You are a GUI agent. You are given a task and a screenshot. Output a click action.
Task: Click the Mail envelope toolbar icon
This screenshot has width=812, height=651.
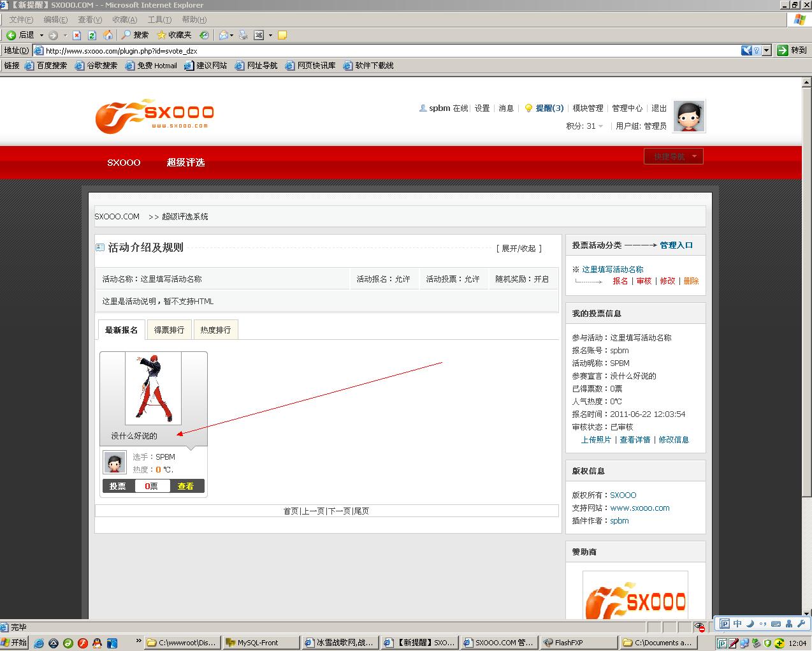[223, 35]
